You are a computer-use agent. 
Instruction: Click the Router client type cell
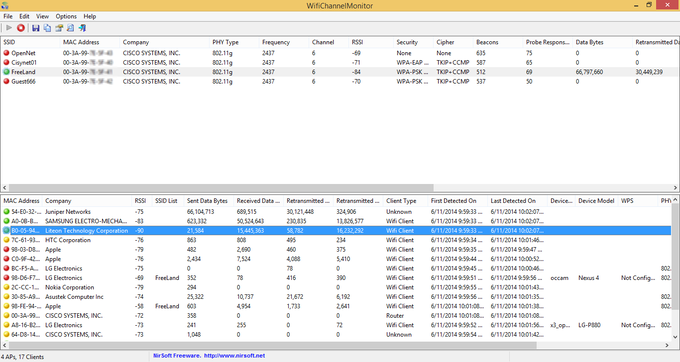click(x=395, y=316)
